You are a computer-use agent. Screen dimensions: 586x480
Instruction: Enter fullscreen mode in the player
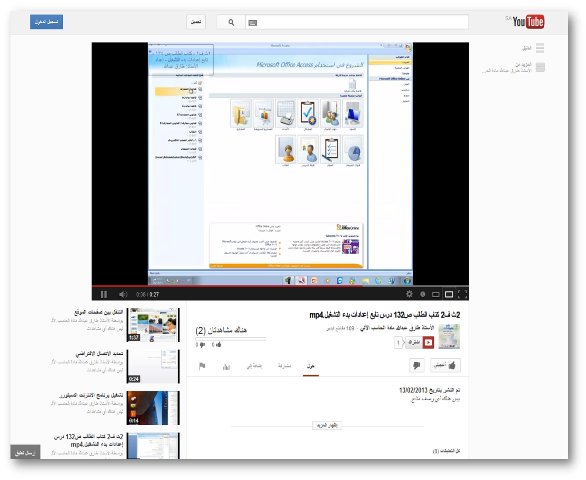click(x=462, y=294)
